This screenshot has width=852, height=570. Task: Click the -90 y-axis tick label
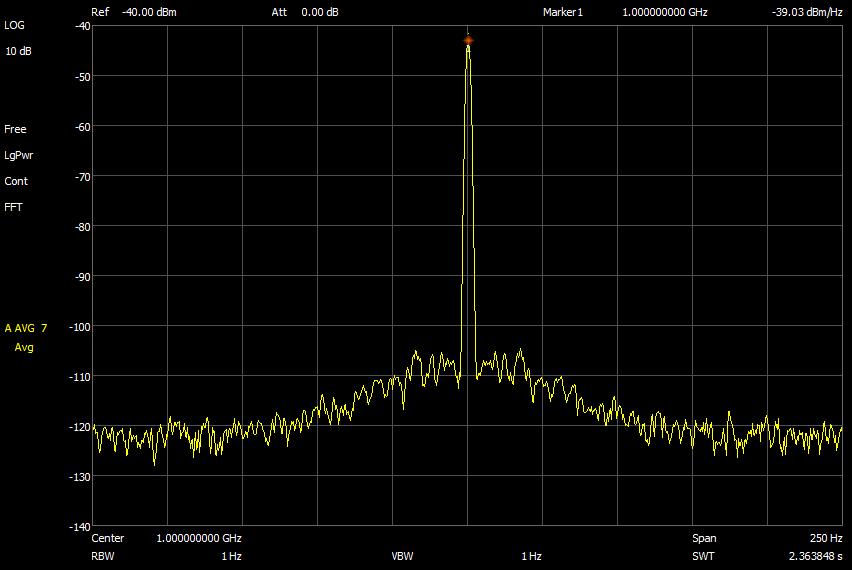tap(82, 277)
